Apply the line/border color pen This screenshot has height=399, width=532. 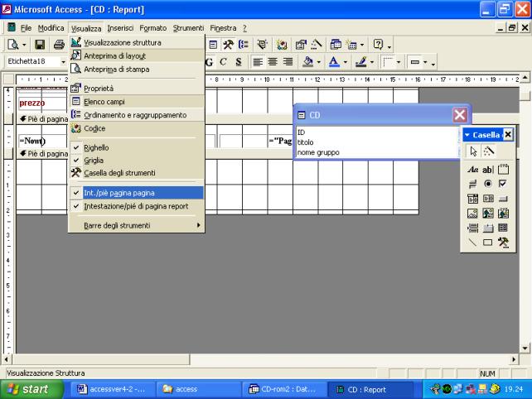361,62
